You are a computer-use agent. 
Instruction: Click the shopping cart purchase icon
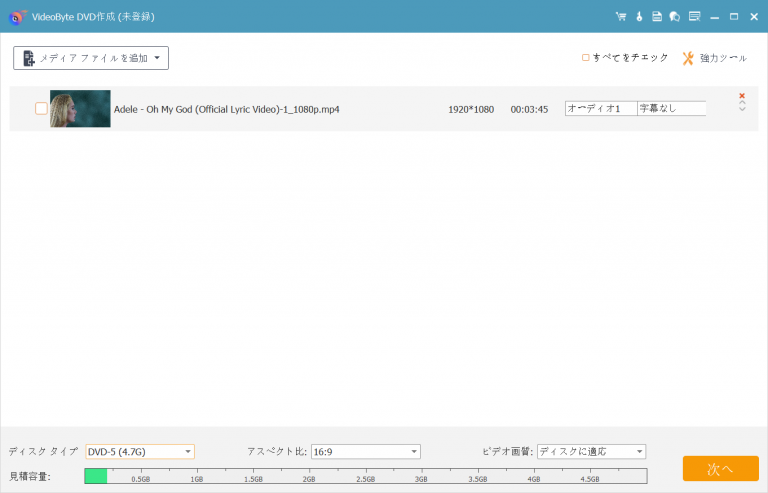tap(620, 17)
